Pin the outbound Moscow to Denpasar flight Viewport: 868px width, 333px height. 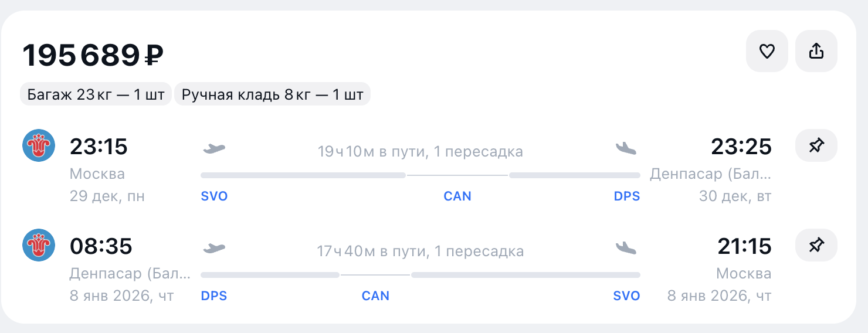point(816,146)
